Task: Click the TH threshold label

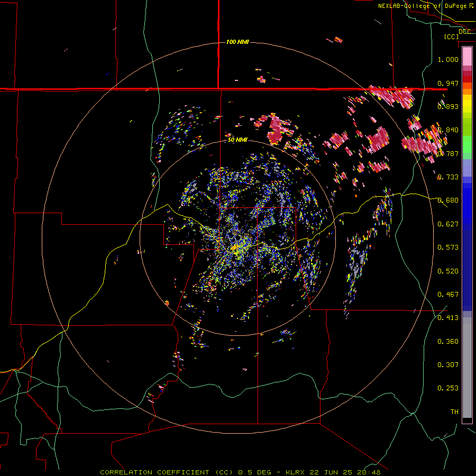Action: pyautogui.click(x=454, y=412)
